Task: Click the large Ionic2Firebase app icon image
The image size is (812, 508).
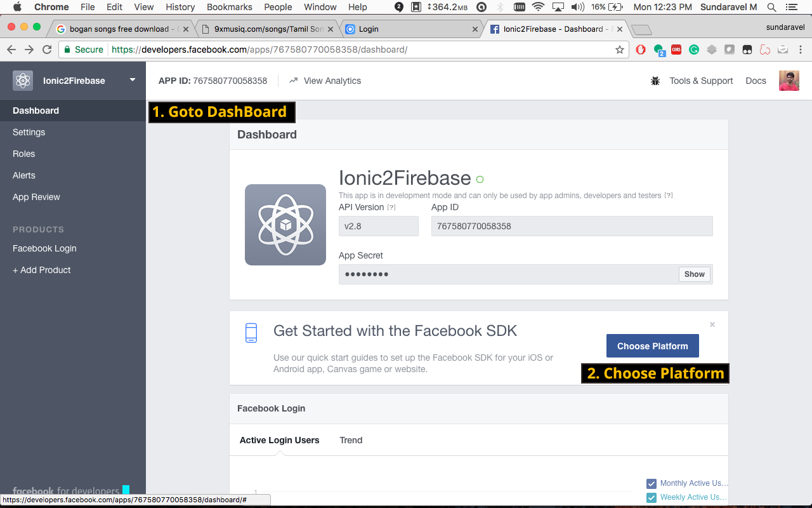Action: coord(285,225)
